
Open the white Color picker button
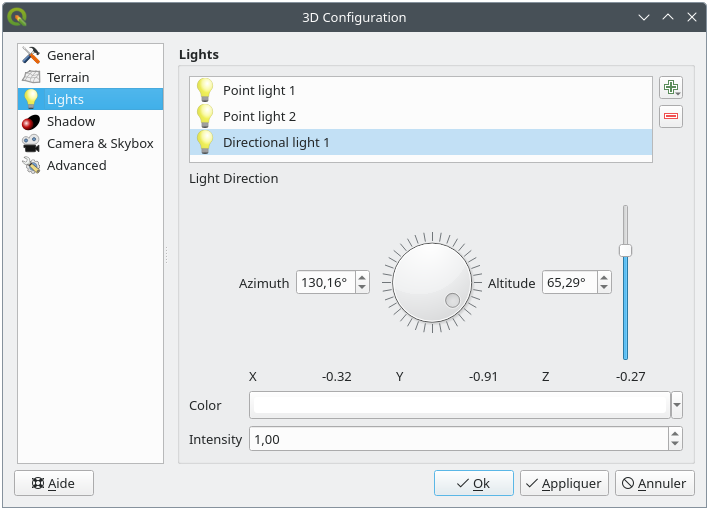459,405
